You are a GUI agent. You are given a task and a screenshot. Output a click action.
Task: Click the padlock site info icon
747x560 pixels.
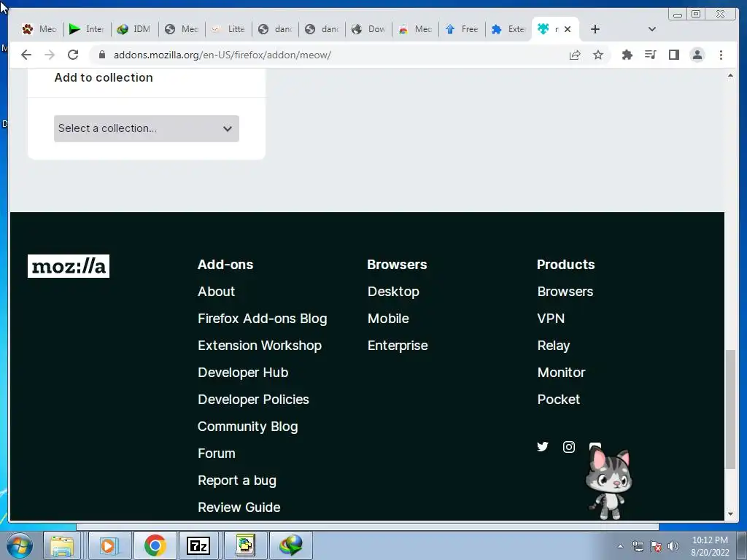[102, 55]
